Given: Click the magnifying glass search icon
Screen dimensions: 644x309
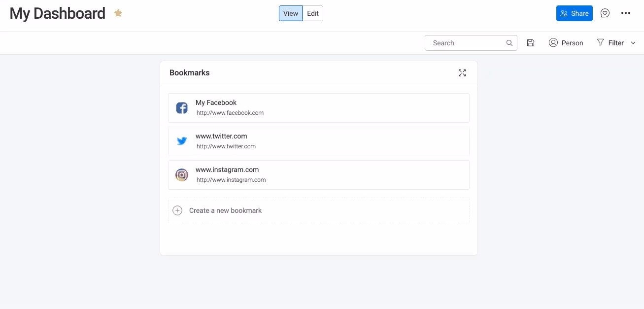Looking at the screenshot, I should [509, 43].
